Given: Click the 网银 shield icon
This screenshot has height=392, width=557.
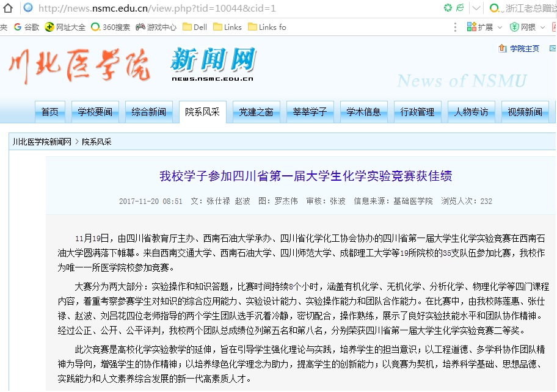Looking at the screenshot, I should [514, 27].
